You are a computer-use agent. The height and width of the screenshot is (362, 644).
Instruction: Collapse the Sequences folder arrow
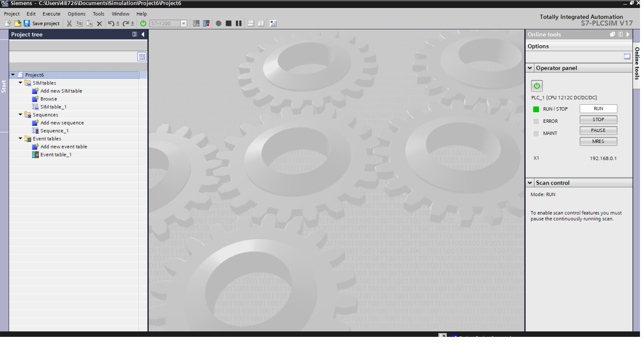(20, 115)
